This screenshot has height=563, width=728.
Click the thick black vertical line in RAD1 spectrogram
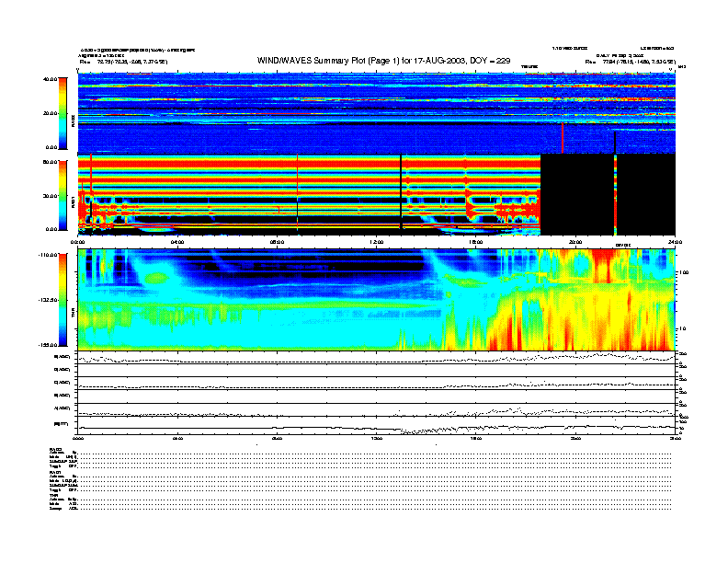(401, 192)
